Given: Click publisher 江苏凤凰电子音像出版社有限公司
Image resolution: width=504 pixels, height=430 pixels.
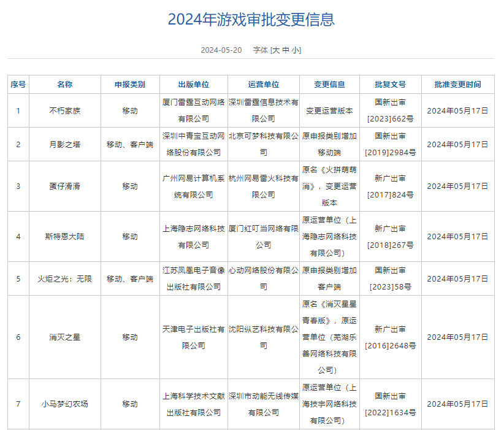Looking at the screenshot, I should point(194,279).
